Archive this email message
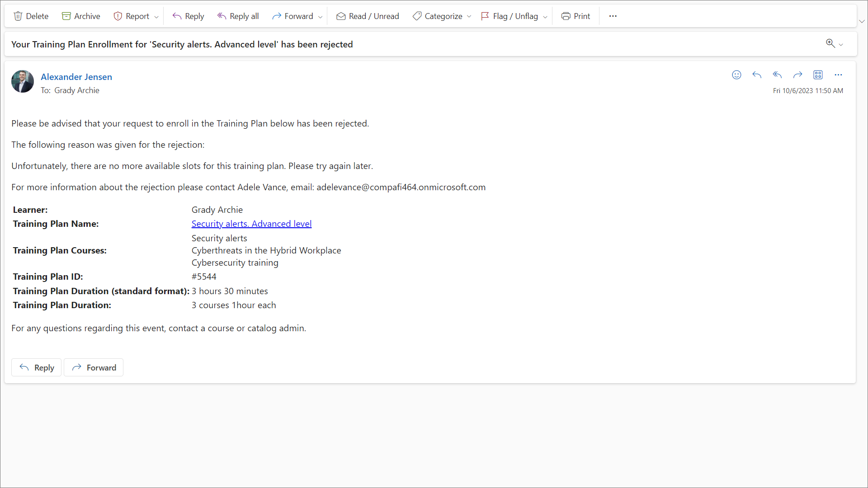Viewport: 868px width, 488px height. pos(81,16)
